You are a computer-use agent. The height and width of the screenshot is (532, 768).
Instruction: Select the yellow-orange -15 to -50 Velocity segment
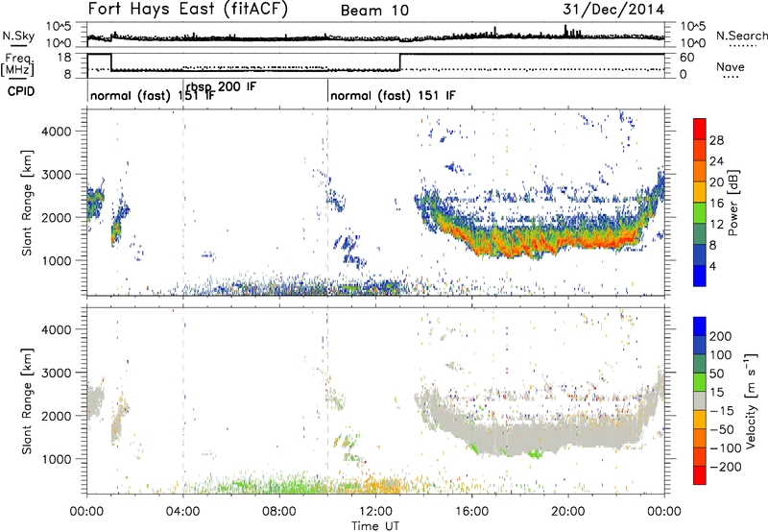[700, 420]
